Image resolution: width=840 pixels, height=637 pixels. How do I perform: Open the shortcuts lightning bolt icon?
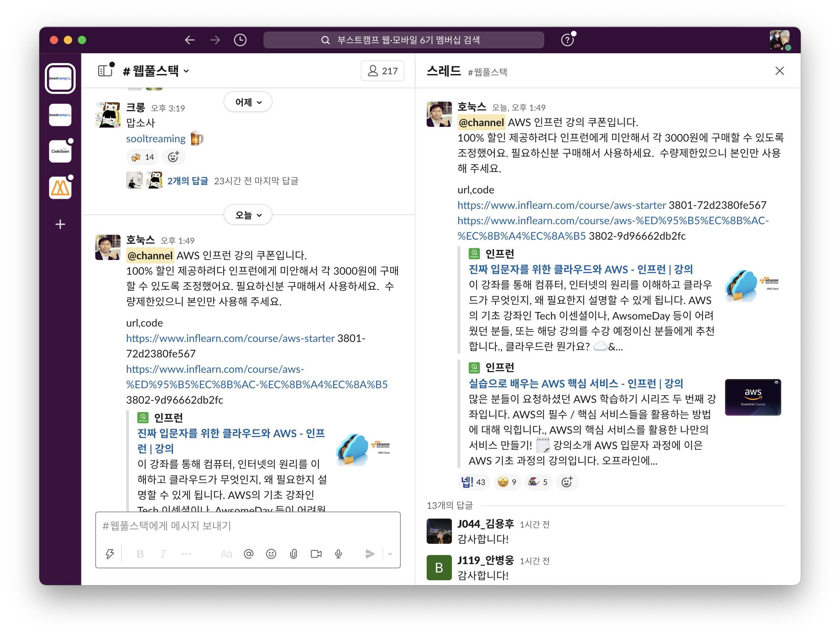tap(110, 554)
